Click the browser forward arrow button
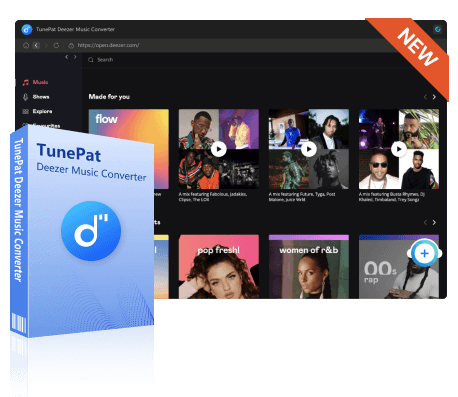 pos(46,45)
